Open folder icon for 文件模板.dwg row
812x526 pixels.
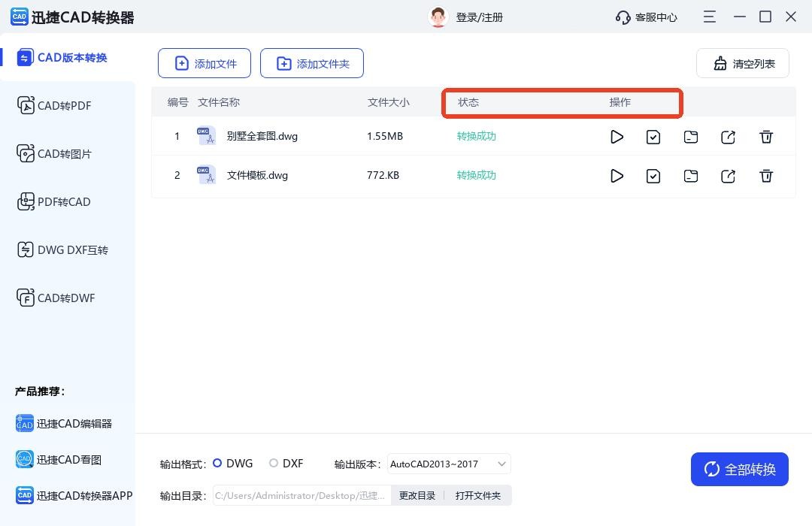(690, 176)
